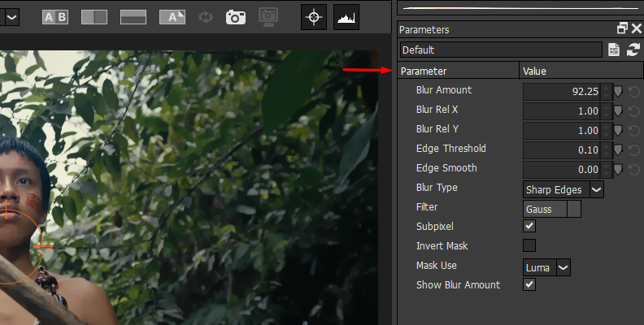Viewport: 644px width, 325px height.
Task: Enable the A/B compare view icon
Action: pyautogui.click(x=55, y=17)
